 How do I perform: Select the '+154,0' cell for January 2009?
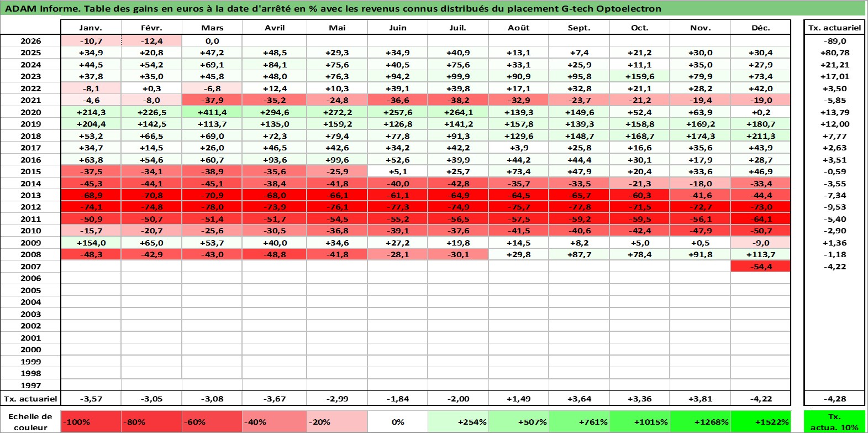[x=91, y=243]
